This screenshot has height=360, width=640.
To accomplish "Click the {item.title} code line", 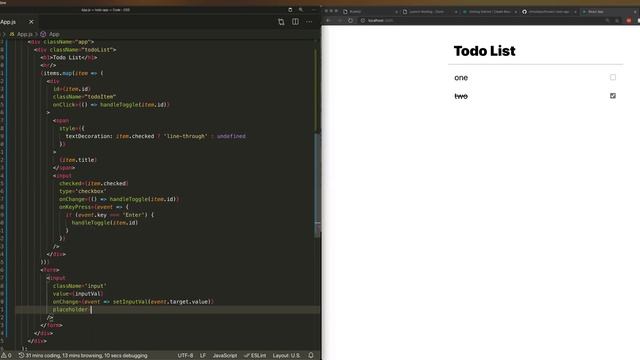I will (x=78, y=160).
